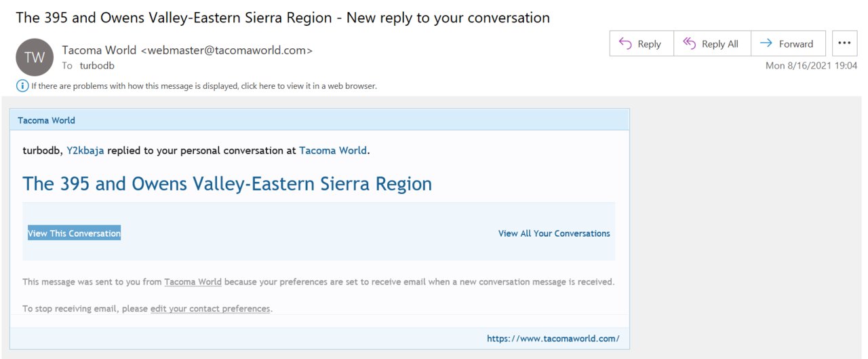Open the more actions ellipsis menu

(844, 43)
